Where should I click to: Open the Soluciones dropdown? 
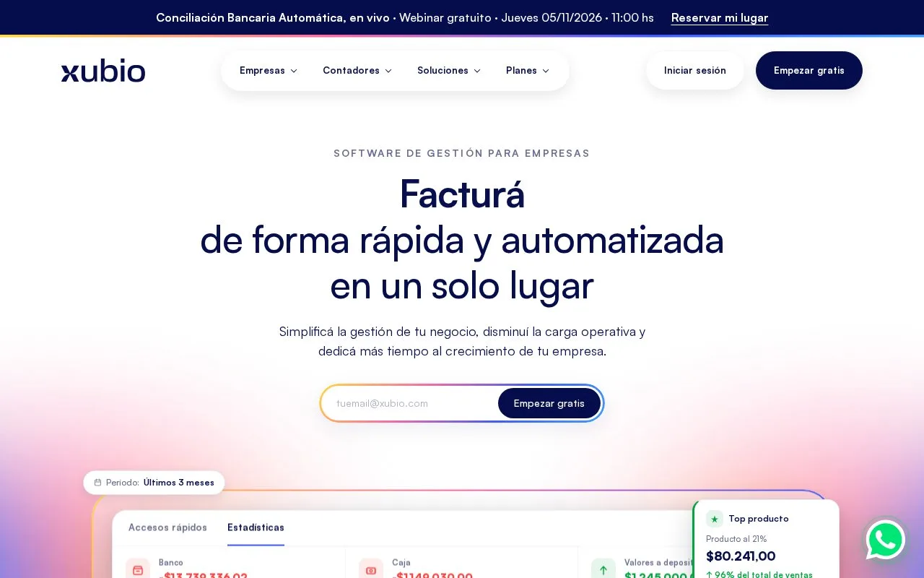coord(449,71)
